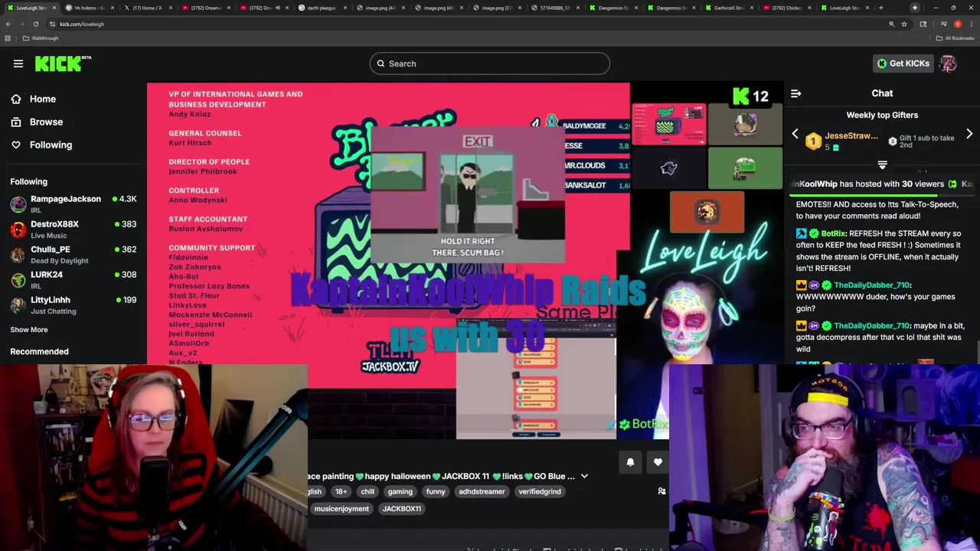Click BotRix username in chat
Image resolution: width=980 pixels, height=551 pixels.
point(834,233)
